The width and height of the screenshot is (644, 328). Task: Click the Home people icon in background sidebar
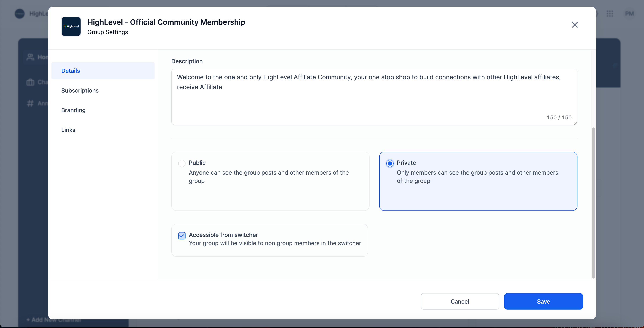(30, 57)
